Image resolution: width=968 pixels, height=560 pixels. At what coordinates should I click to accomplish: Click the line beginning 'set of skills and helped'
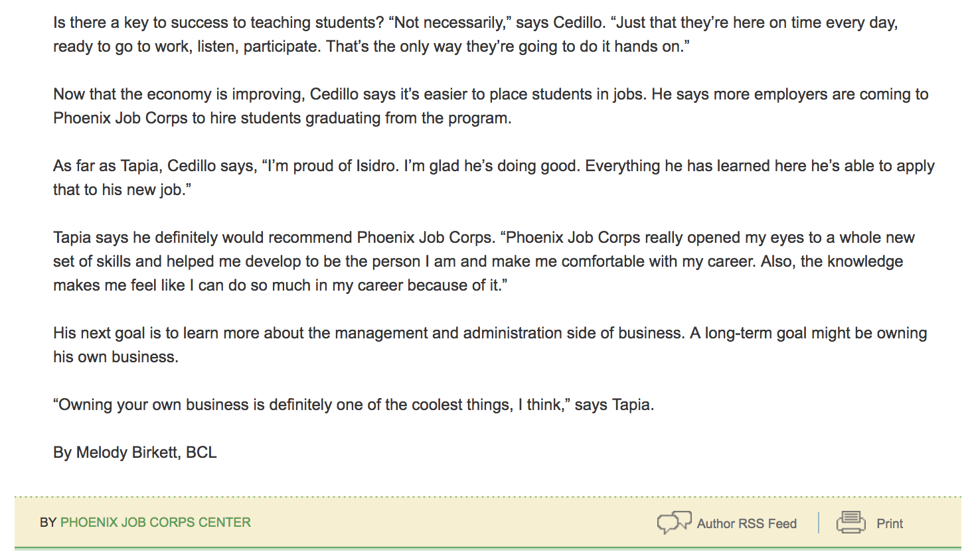tap(478, 261)
